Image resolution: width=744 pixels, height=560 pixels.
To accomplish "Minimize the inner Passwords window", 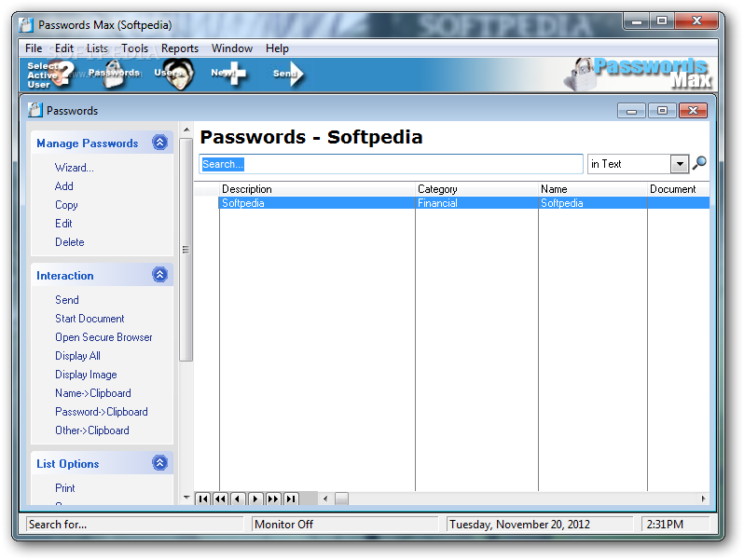I will point(631,111).
